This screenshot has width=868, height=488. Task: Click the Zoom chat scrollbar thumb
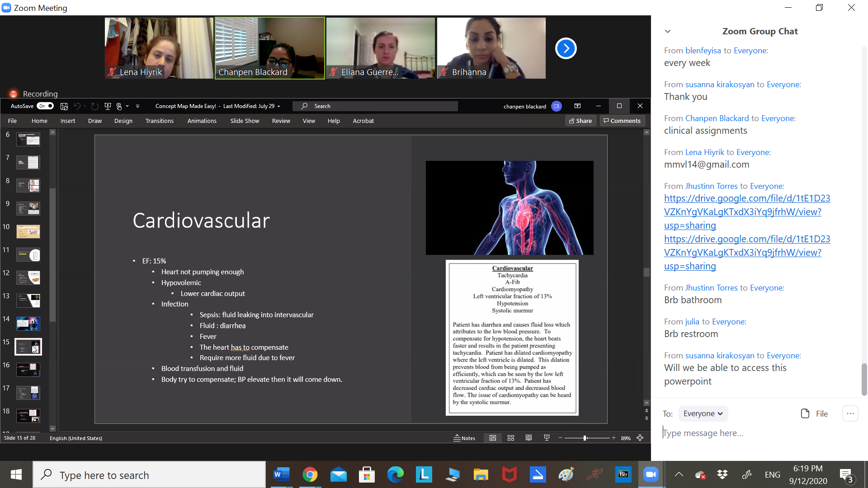(864, 380)
